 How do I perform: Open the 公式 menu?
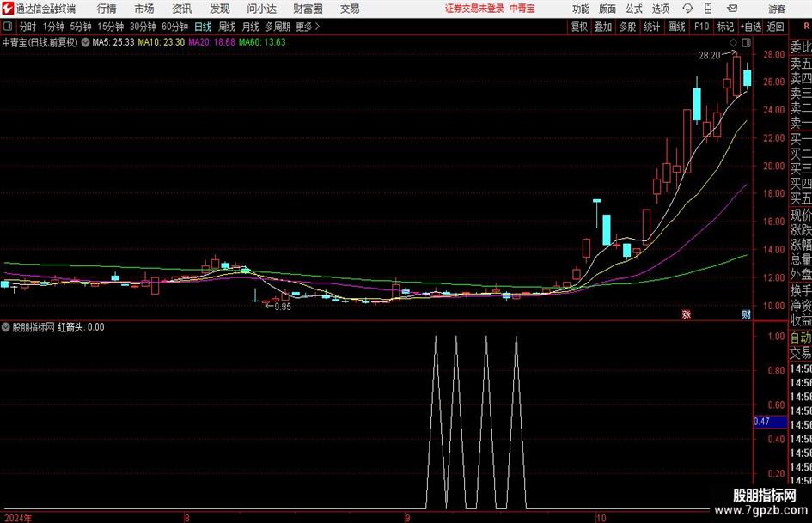[x=634, y=9]
